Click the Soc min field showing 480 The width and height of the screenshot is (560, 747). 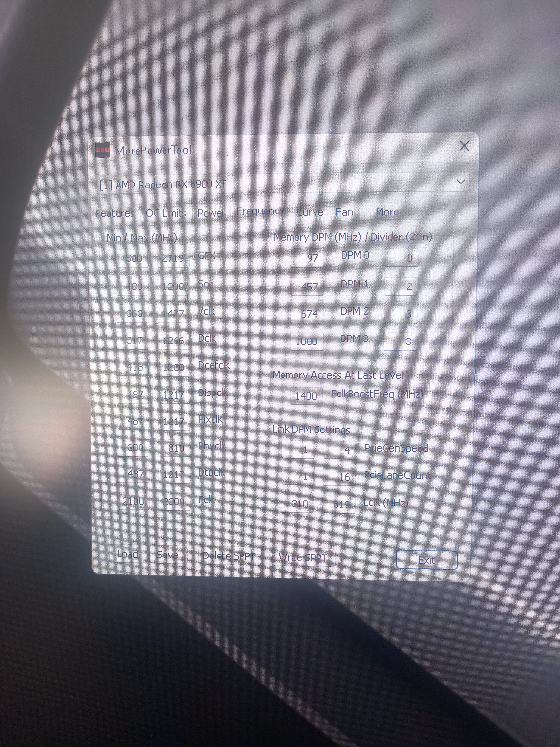[x=133, y=286]
